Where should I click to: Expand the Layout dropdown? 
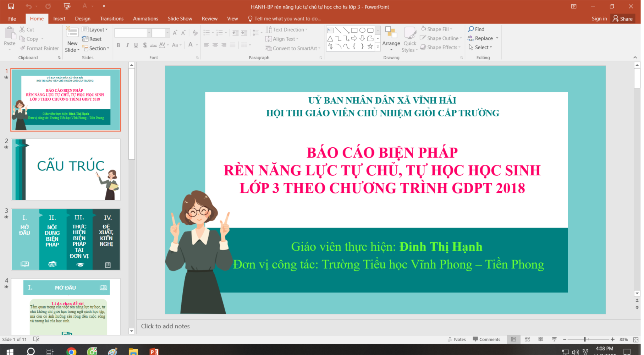[x=95, y=29]
